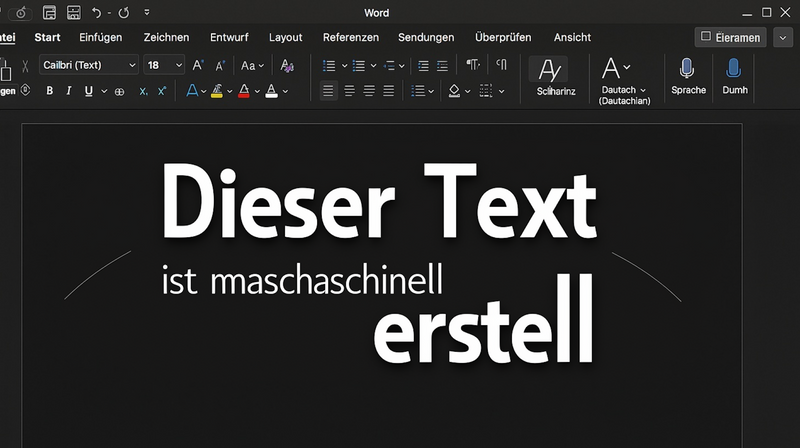Viewport: 800px width, 448px height.
Task: Open the Einfügen tab
Action: (x=100, y=37)
